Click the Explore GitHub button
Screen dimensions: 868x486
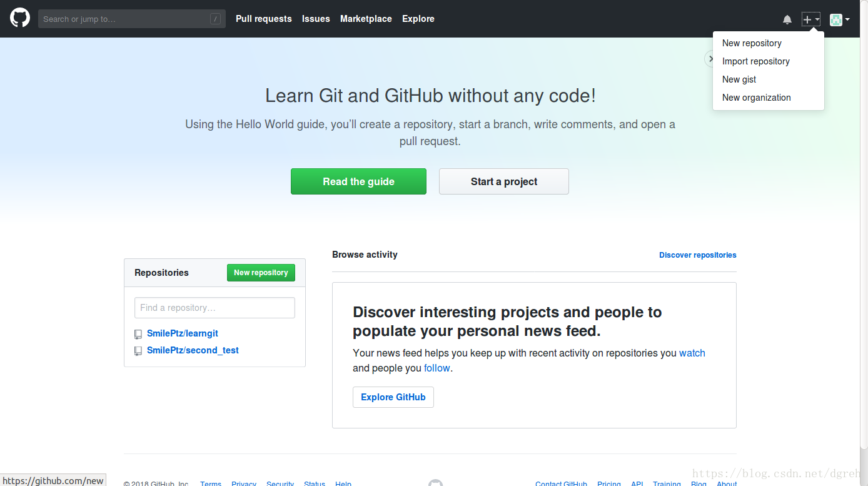(x=393, y=397)
